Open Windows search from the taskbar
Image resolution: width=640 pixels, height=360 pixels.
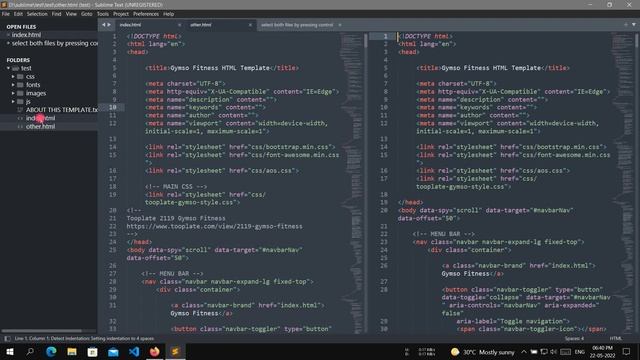click(30, 351)
